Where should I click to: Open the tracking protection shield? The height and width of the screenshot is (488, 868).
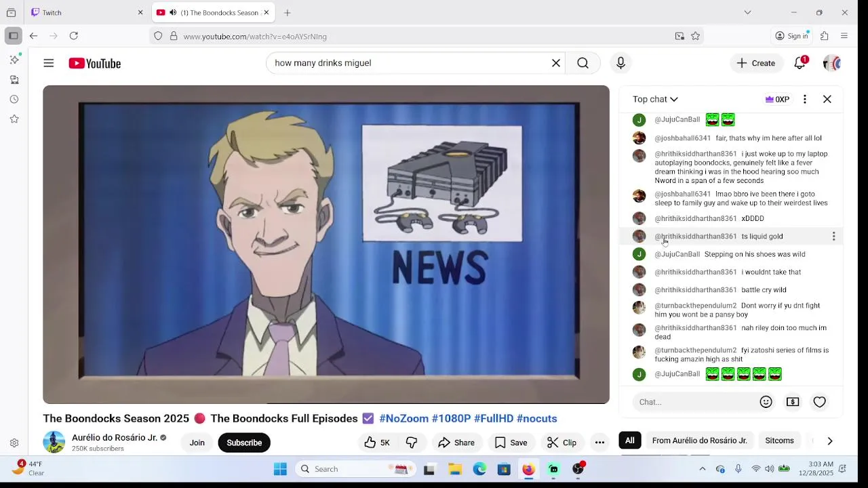(x=158, y=36)
